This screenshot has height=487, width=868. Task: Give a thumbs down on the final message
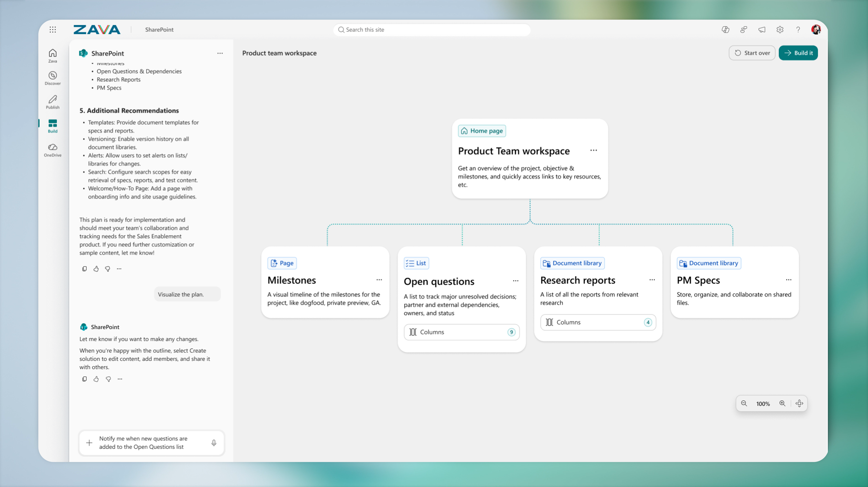pos(108,379)
